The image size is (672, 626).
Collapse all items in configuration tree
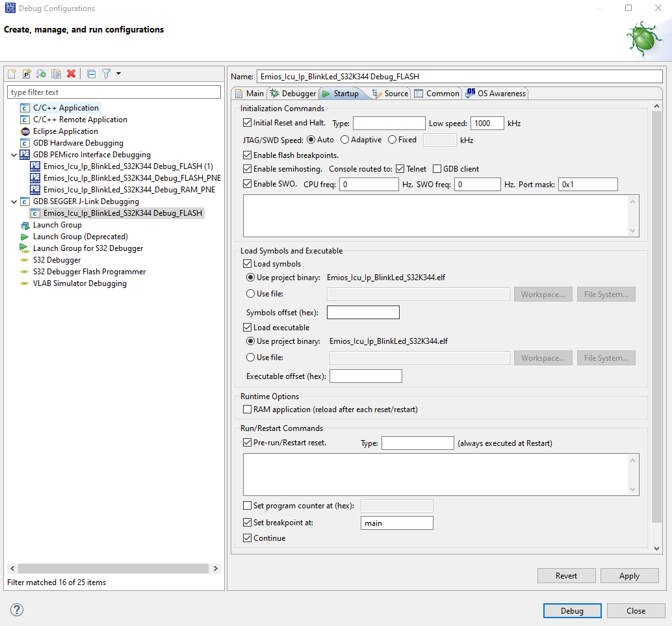pos(91,73)
